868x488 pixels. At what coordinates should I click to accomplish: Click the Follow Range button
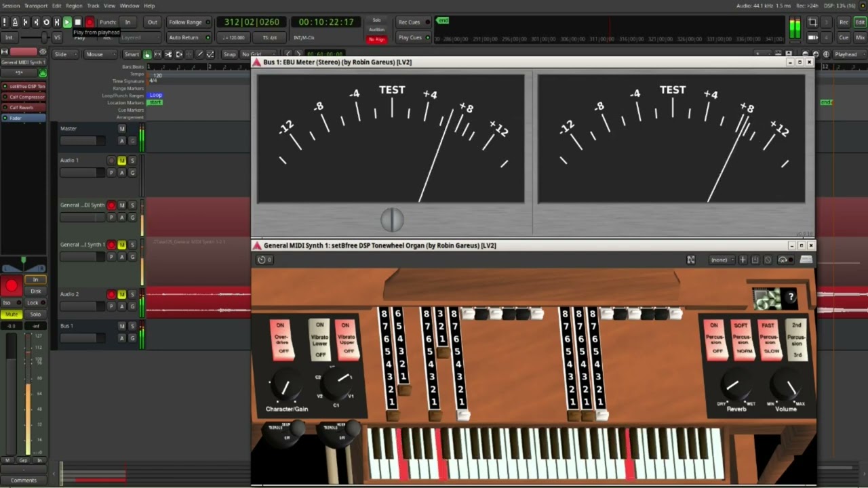(189, 22)
